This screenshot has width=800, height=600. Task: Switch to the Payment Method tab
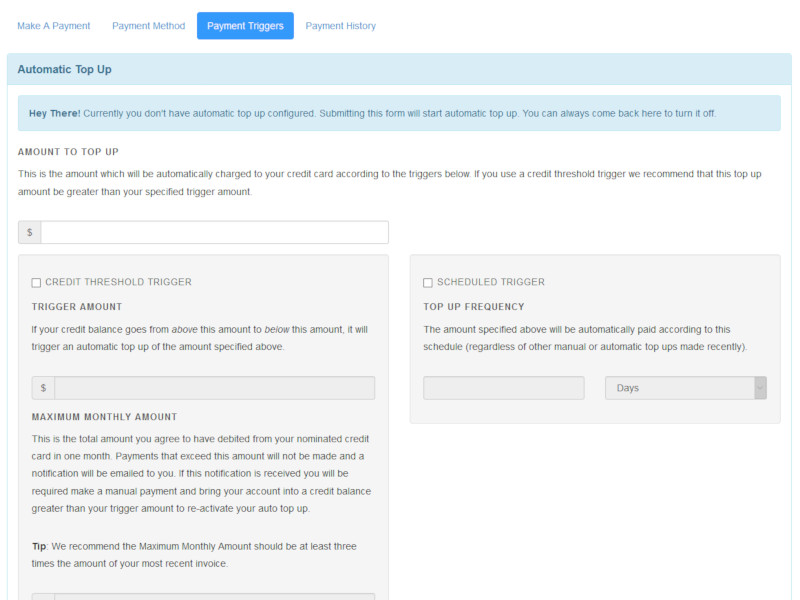pos(148,26)
